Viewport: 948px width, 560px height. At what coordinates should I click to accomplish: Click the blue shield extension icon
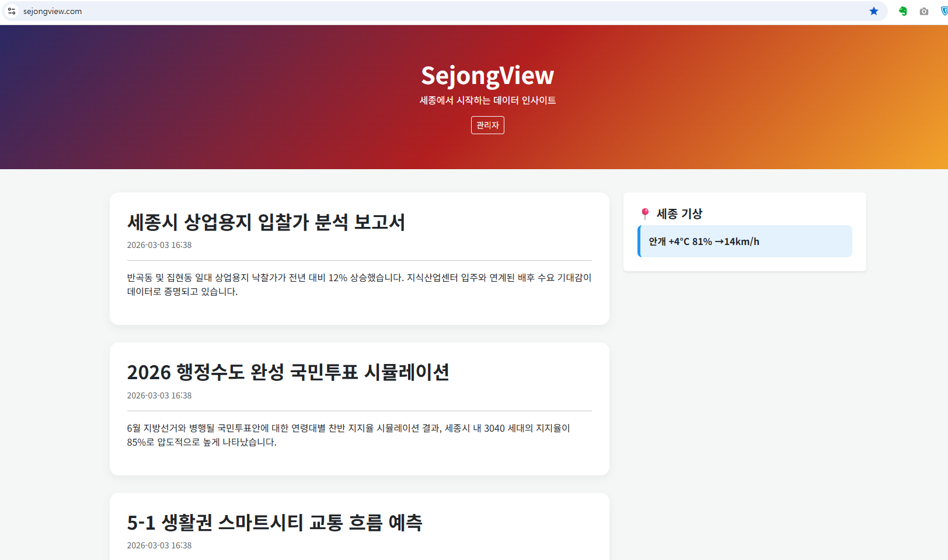point(944,10)
